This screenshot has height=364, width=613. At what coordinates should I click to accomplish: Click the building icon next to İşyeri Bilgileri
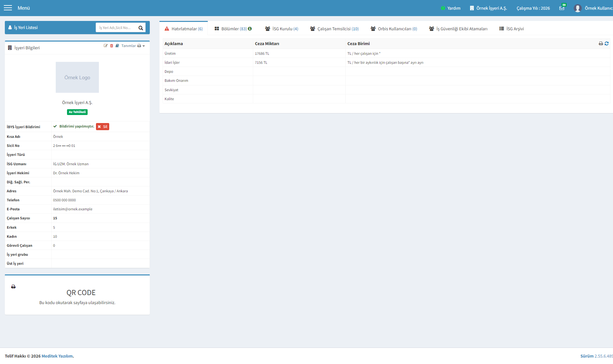tap(10, 48)
